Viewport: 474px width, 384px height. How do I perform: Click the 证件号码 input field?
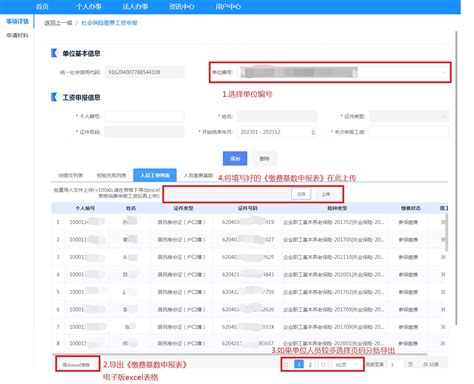(x=144, y=132)
